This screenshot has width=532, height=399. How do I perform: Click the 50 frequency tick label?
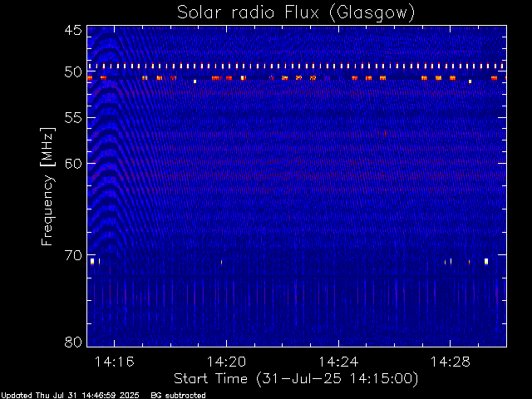click(x=73, y=72)
